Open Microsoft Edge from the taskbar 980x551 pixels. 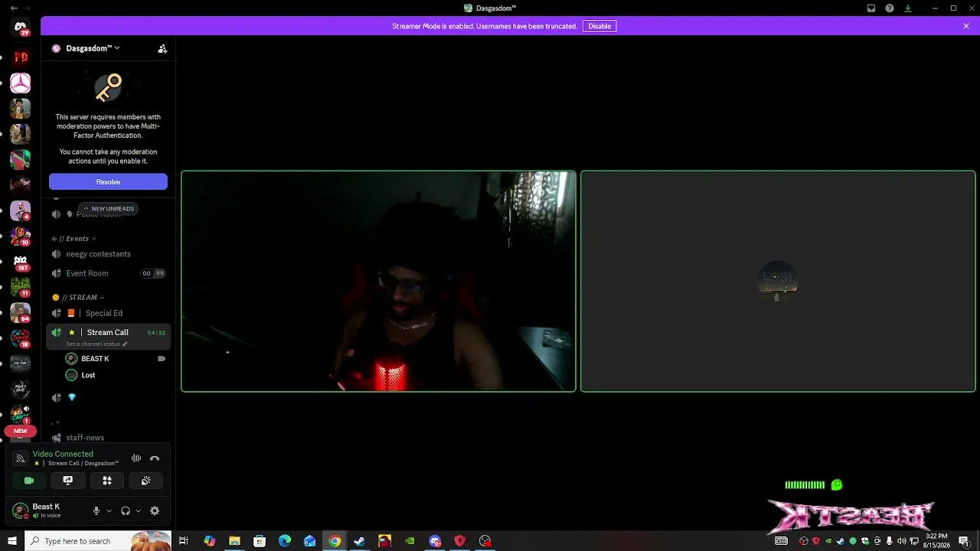285,541
